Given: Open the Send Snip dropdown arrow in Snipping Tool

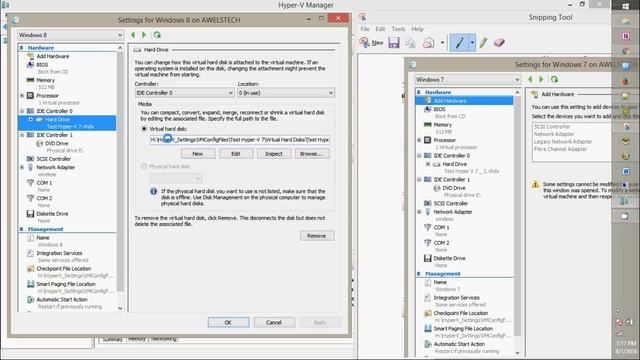Looking at the screenshot, I should [442, 42].
